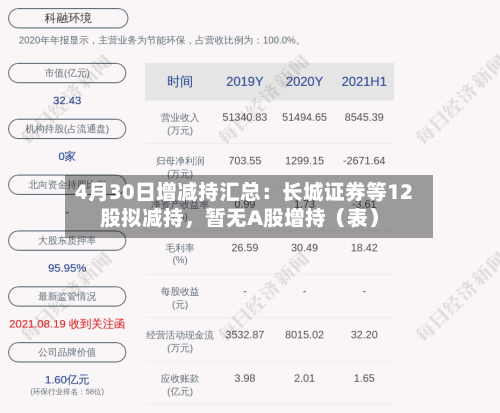Viewport: 500px width, 413px height.
Task: Click the red 2021.08.19 收到关注函 text
Action: click(x=67, y=324)
